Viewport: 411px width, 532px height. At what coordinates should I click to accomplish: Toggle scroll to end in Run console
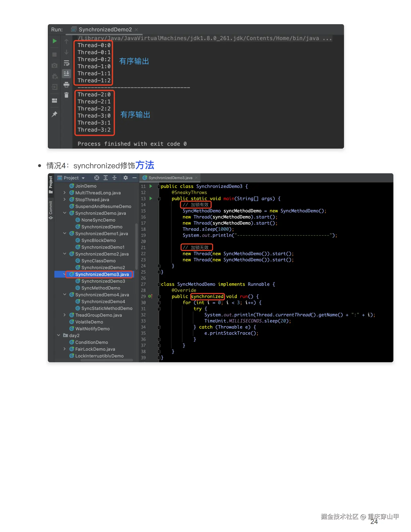[66, 74]
